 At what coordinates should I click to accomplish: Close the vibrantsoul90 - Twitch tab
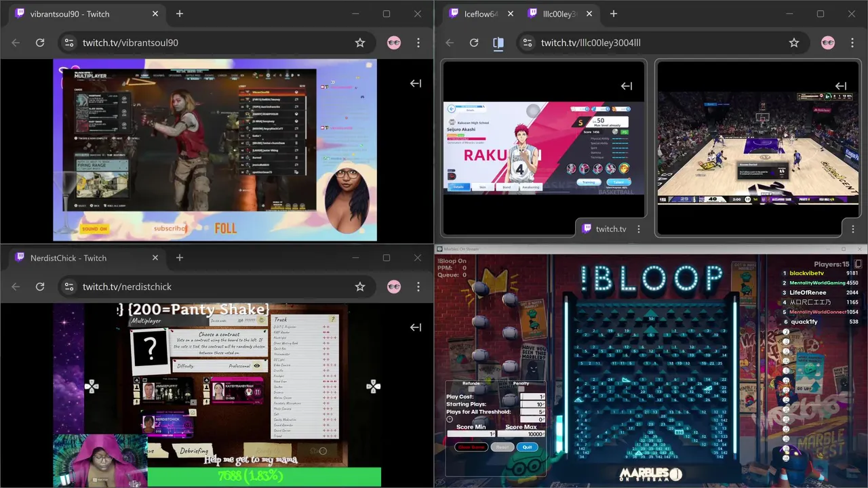click(155, 14)
